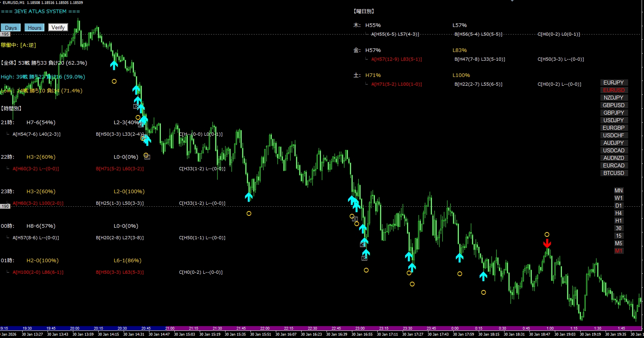Choose USDCHF from the symbol list

tap(613, 135)
